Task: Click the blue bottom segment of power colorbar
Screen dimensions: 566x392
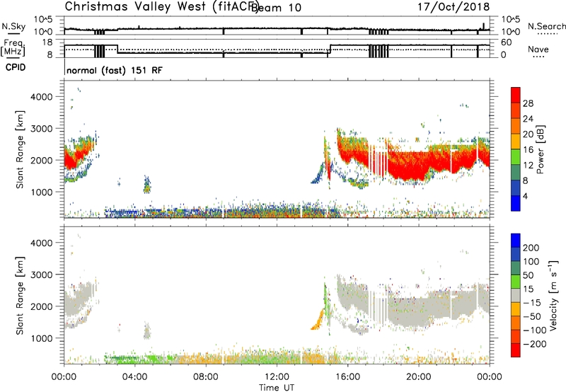Action: pos(516,203)
